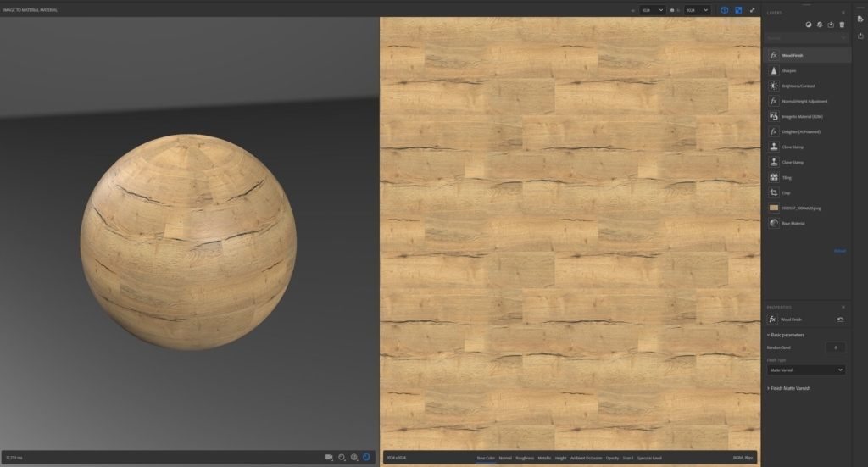Click the jpeg image layer color thumbnail

pyautogui.click(x=774, y=208)
